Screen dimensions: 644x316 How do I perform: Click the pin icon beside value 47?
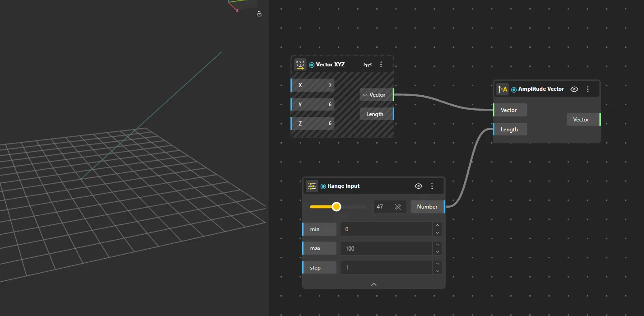(397, 207)
